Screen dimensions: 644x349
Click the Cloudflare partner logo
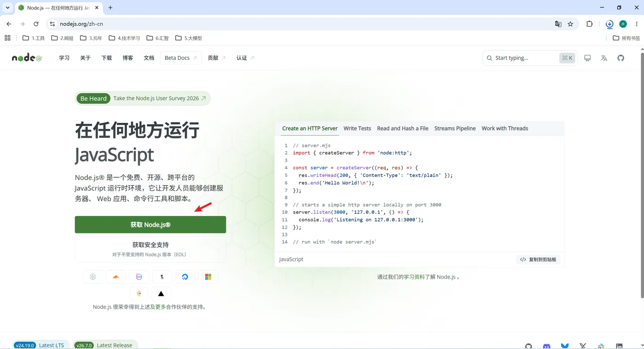click(116, 277)
